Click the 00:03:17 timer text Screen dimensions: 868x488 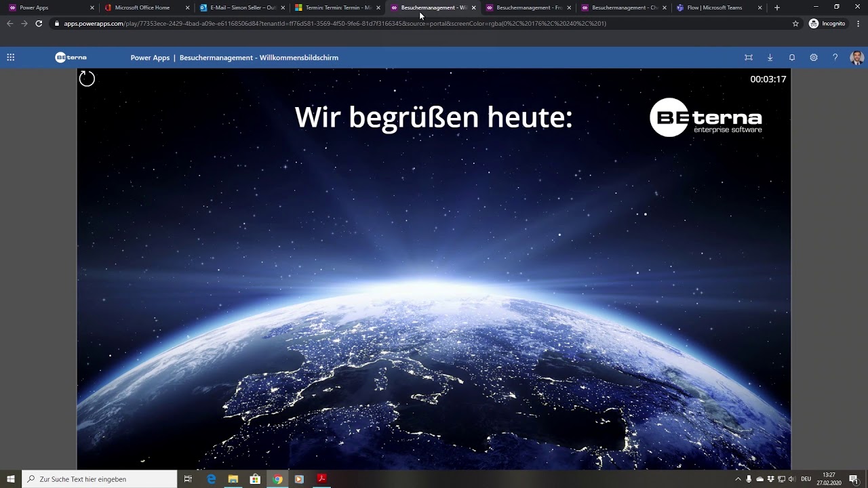click(768, 79)
